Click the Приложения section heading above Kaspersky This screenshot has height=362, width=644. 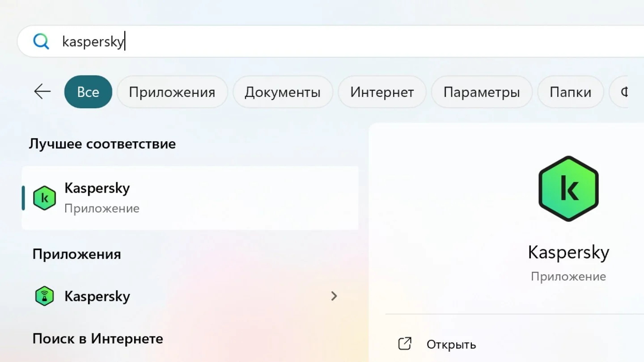[x=77, y=254]
